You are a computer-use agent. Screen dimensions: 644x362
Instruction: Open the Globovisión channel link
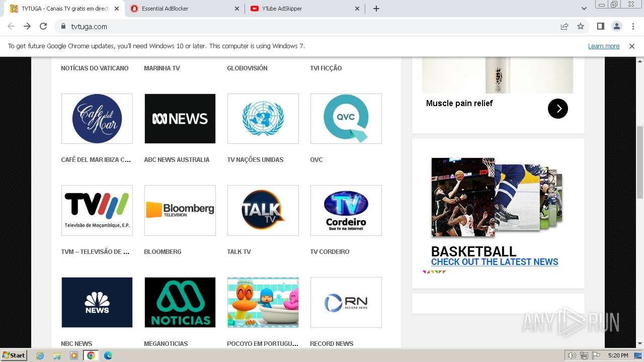click(x=247, y=68)
